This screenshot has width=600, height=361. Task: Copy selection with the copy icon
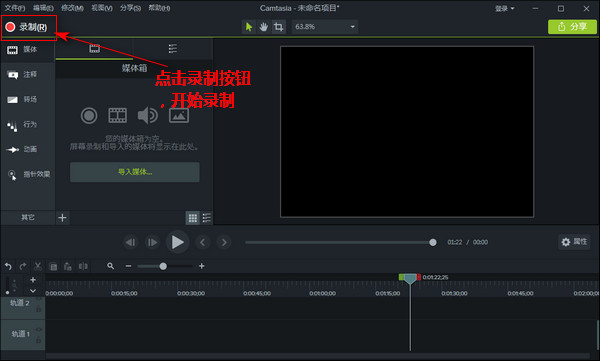point(53,266)
